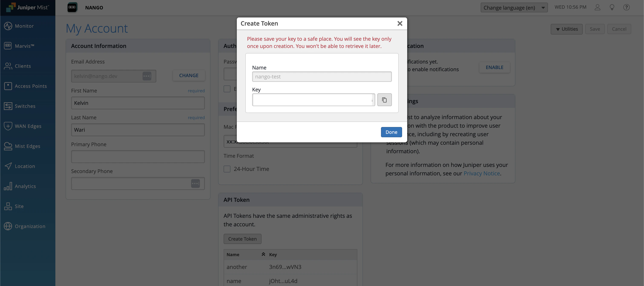Viewport: 644px width, 286px height.
Task: Open user account profile icon
Action: point(597,7)
